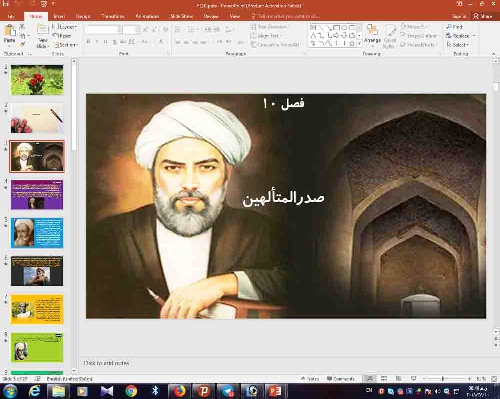Click the New Slide icon
500x399 pixels.
pyautogui.click(x=43, y=30)
